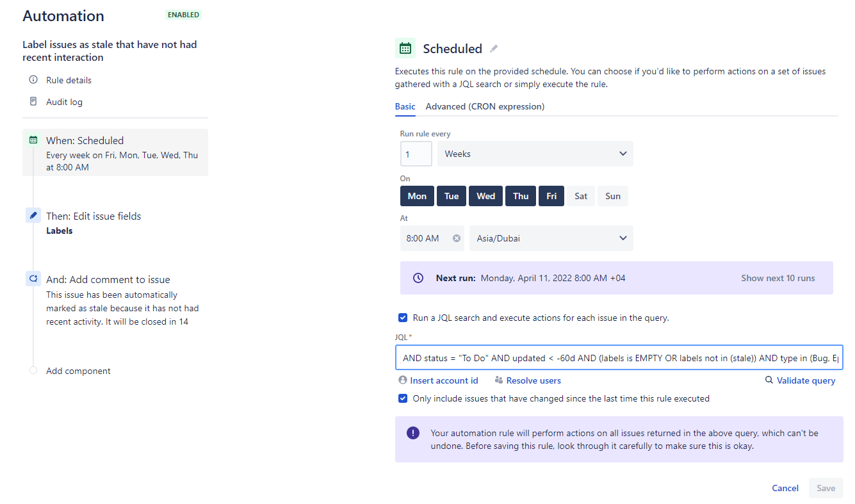855x504 pixels.
Task: Click the green calendar Scheduled trigger icon
Action: click(405, 49)
